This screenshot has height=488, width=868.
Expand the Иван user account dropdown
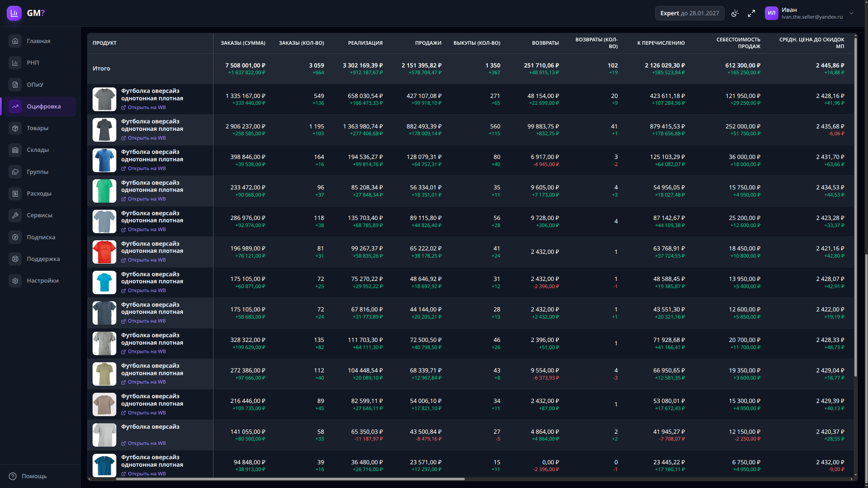coord(851,13)
